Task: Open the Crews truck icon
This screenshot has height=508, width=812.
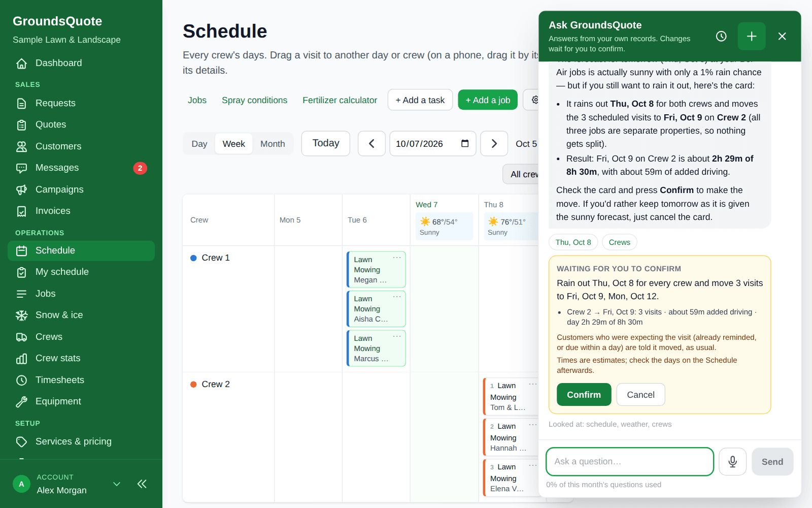Action: [x=21, y=337]
